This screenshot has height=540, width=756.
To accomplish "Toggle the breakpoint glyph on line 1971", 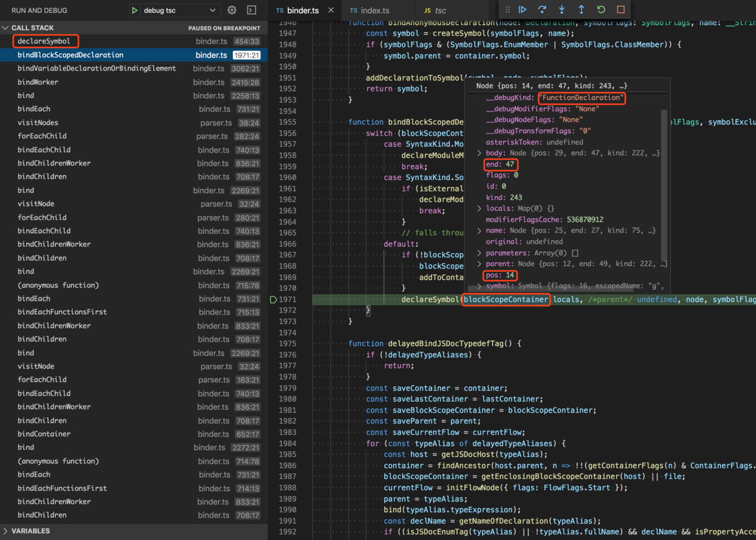I will pyautogui.click(x=274, y=299).
